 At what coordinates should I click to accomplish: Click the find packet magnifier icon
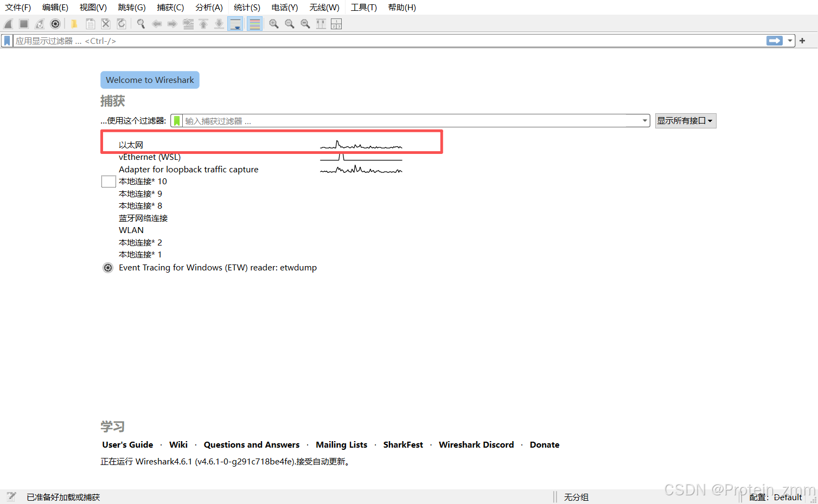141,24
